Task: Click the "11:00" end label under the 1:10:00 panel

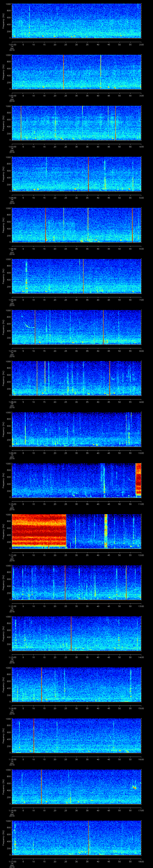Action: click(x=141, y=504)
